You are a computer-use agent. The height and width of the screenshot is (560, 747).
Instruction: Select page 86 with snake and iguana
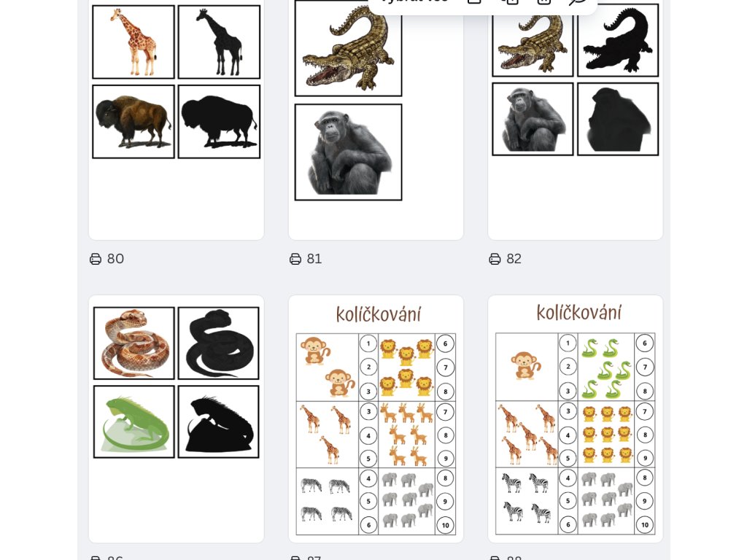coord(177,419)
